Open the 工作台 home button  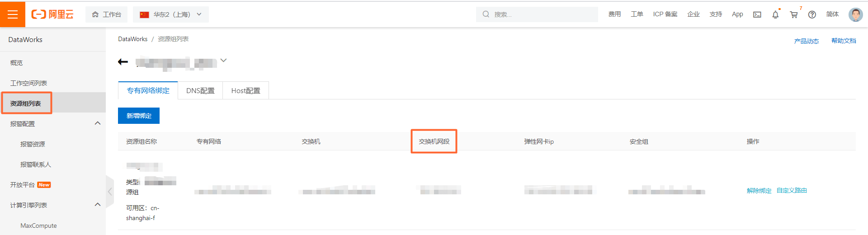click(x=107, y=14)
